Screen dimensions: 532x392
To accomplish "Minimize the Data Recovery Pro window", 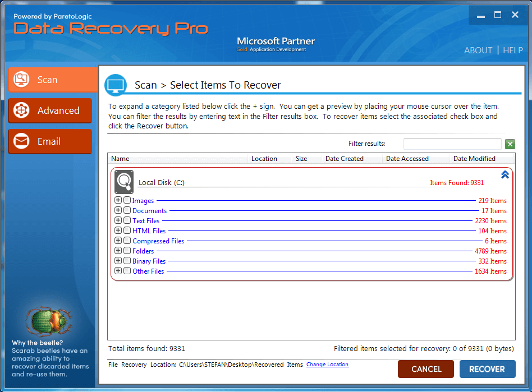I will [480, 16].
